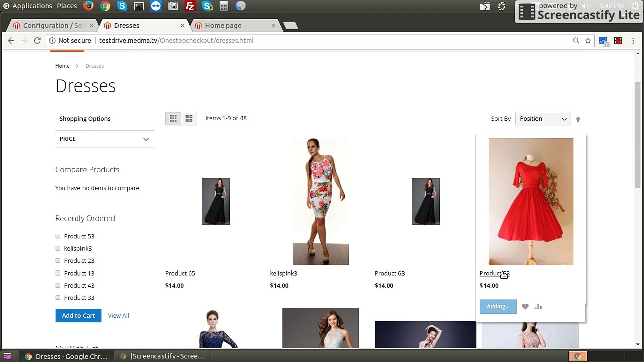The width and height of the screenshot is (644, 362).
Task: Close the Home page tab
Action: point(273,25)
